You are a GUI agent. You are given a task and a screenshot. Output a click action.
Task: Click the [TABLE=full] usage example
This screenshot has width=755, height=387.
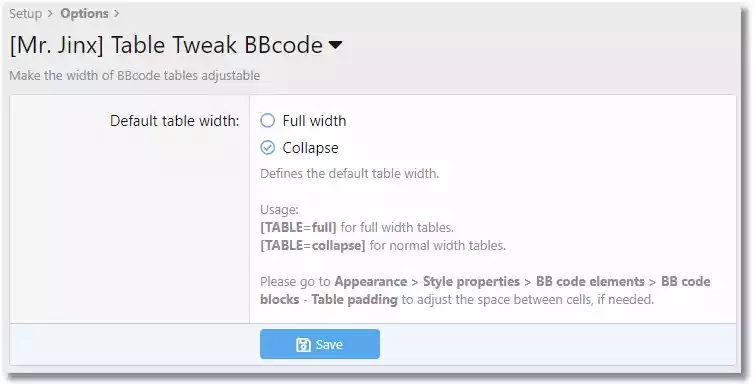[x=298, y=227]
